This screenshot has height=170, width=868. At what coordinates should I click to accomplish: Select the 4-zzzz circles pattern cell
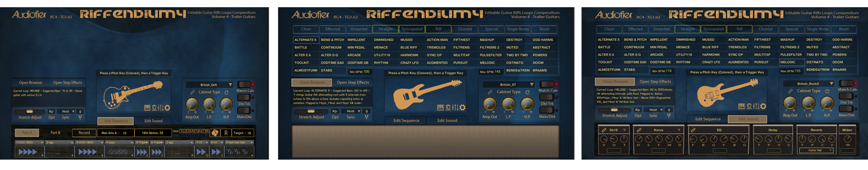(119, 152)
